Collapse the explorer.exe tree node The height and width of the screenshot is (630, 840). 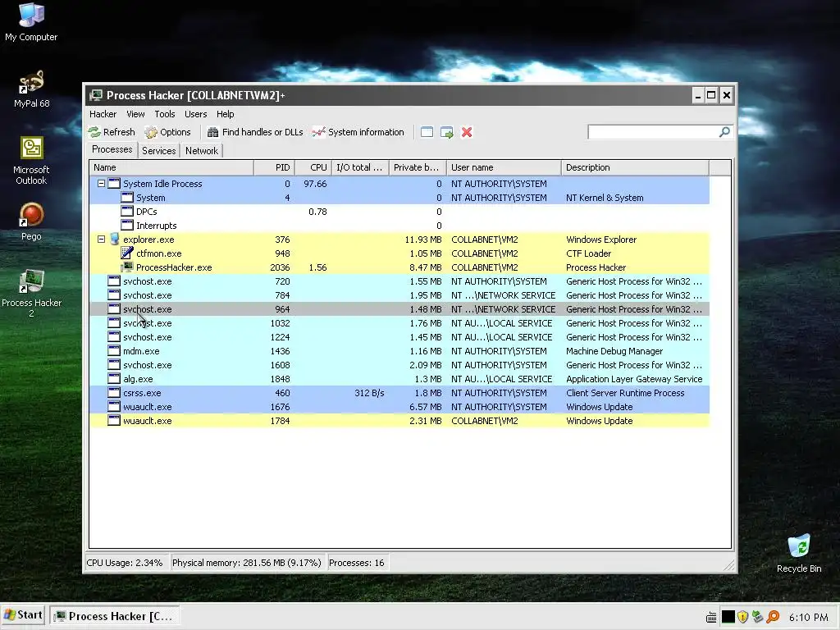pyautogui.click(x=101, y=240)
